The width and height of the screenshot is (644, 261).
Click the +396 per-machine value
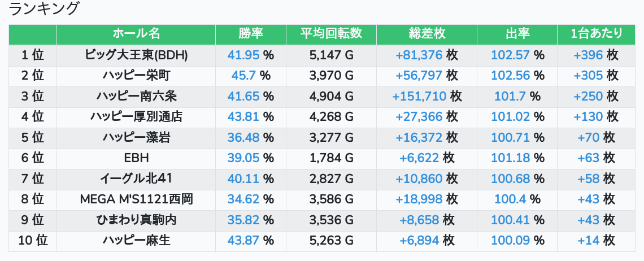588,55
